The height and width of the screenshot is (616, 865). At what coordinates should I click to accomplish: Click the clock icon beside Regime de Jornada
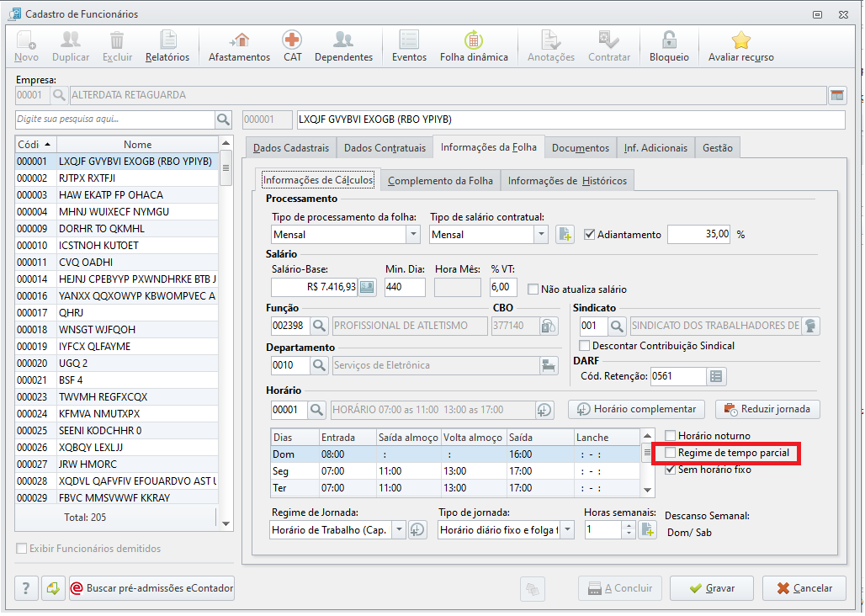(x=417, y=530)
